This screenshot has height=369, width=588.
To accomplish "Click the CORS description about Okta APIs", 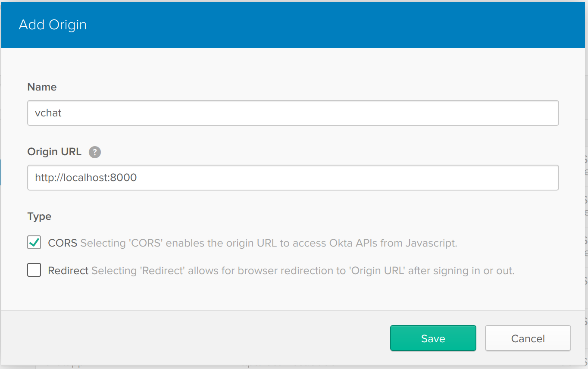I will click(268, 243).
